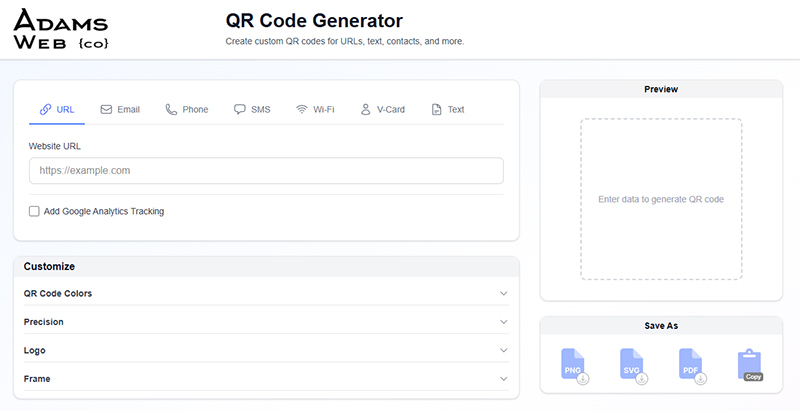Image resolution: width=800 pixels, height=411 pixels.
Task: Expand the Frame options
Action: click(503, 379)
